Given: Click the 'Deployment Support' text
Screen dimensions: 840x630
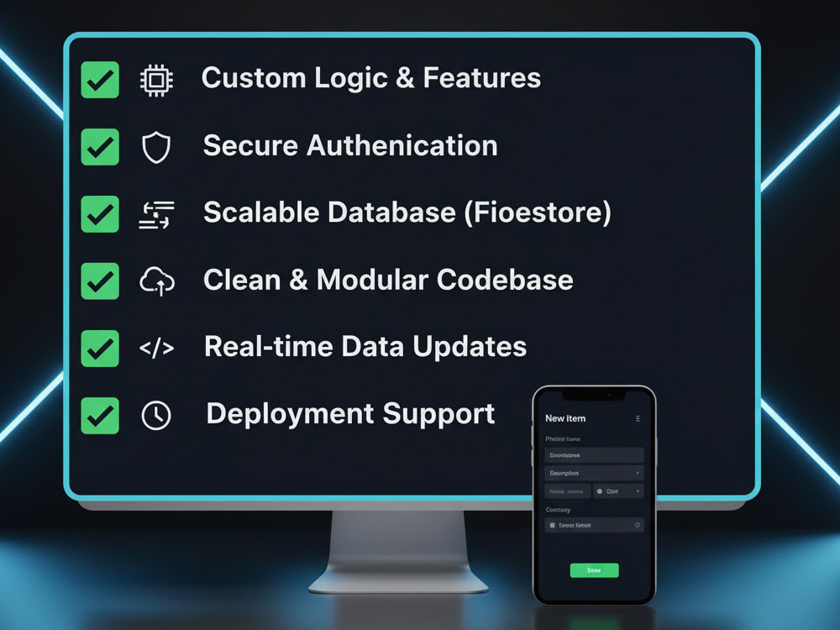Looking at the screenshot, I should point(350,415).
